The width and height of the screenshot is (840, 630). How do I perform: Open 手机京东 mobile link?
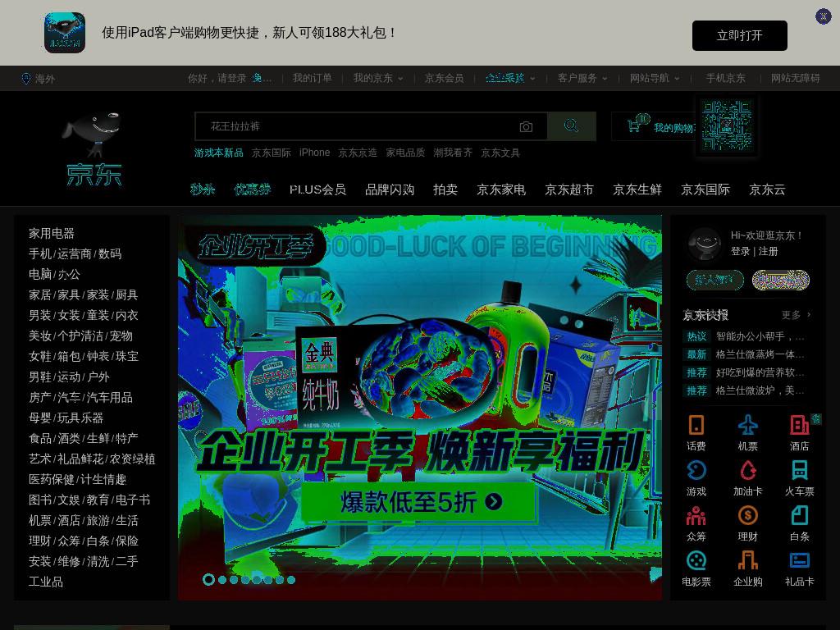725,78
